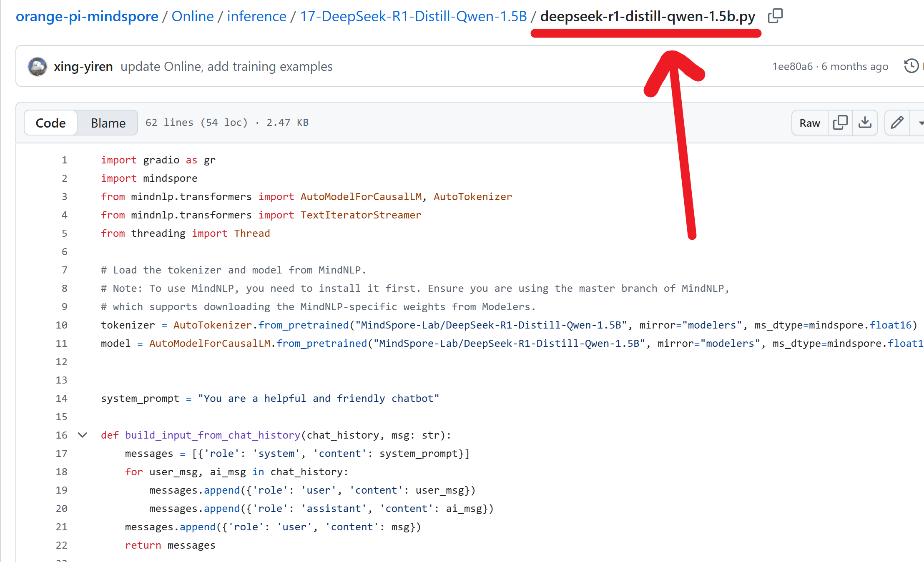Screen dimensions: 924x562
Task: Switch to the Code tab
Action: click(51, 123)
